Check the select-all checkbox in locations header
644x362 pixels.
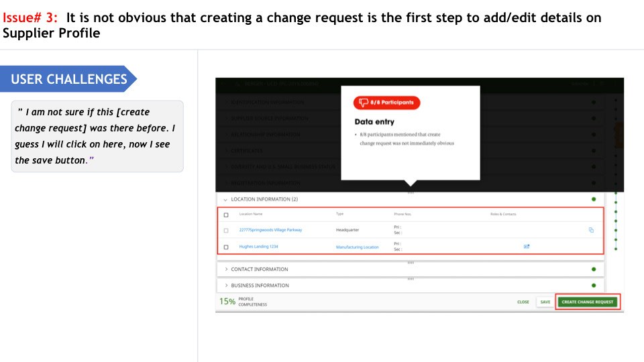coord(226,215)
